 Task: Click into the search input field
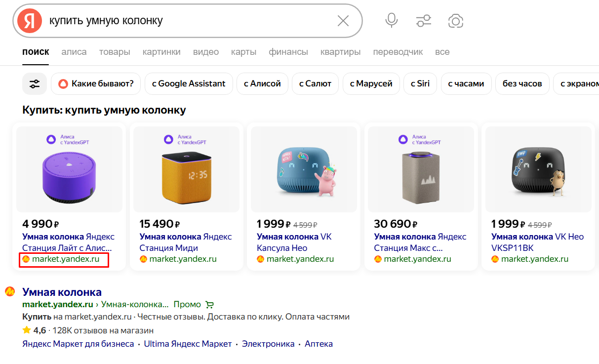(x=188, y=21)
